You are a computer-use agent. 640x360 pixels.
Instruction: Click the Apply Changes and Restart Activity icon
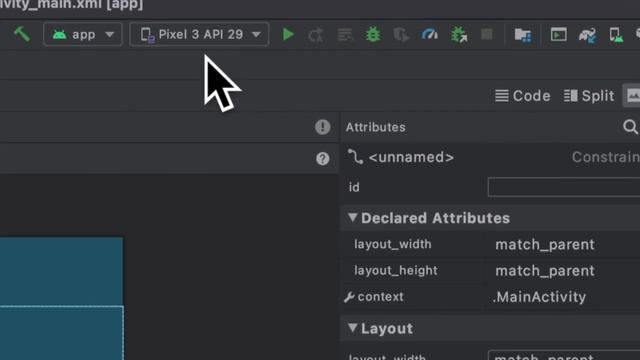pos(316,35)
